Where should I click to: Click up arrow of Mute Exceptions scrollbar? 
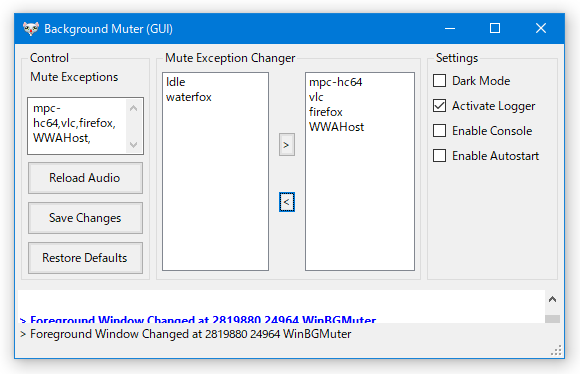click(134, 108)
